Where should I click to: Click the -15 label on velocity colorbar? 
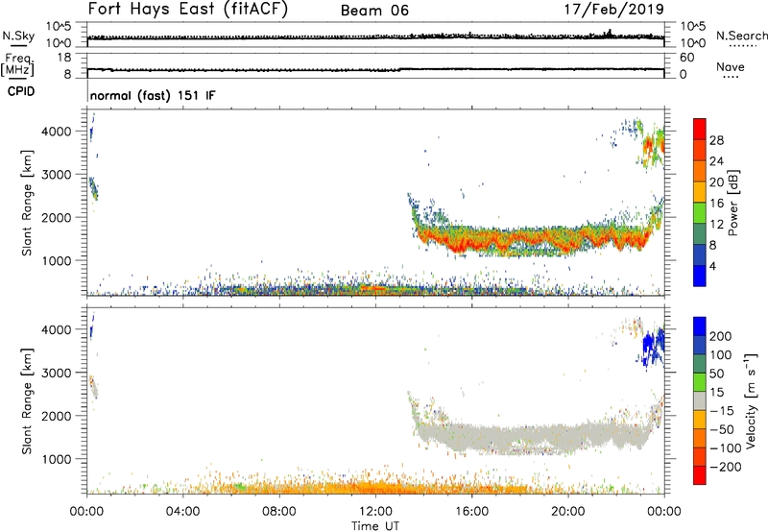tap(722, 410)
